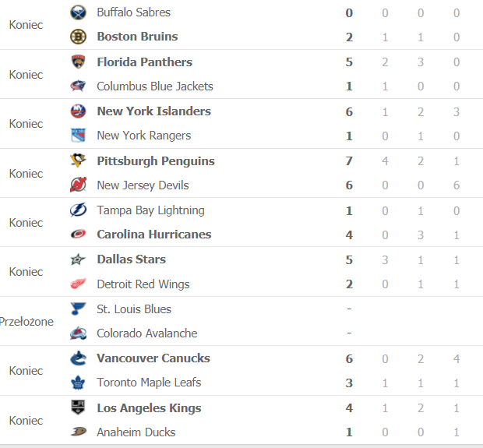Select the Pittsburgh Penguins logo
483x448 pixels.
tap(78, 161)
